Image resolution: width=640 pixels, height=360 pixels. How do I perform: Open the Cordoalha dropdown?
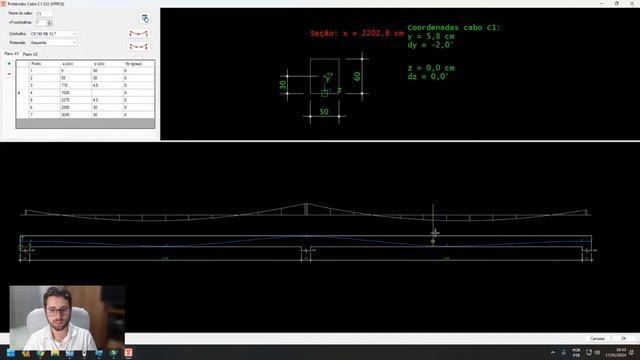[x=53, y=34]
